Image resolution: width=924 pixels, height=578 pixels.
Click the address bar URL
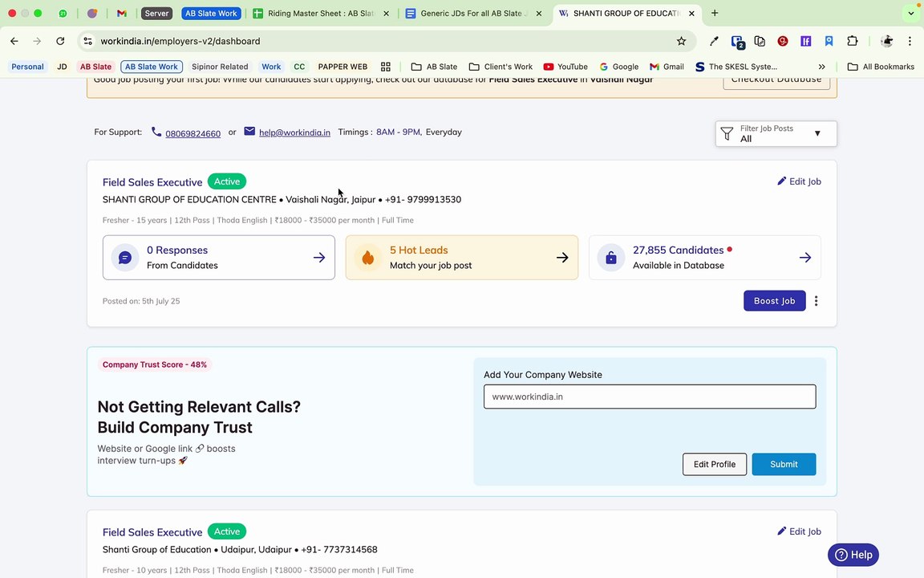(180, 41)
